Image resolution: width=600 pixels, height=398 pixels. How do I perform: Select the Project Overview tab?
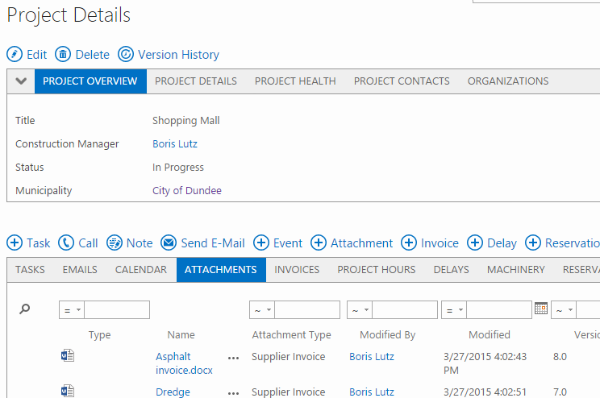coord(90,81)
